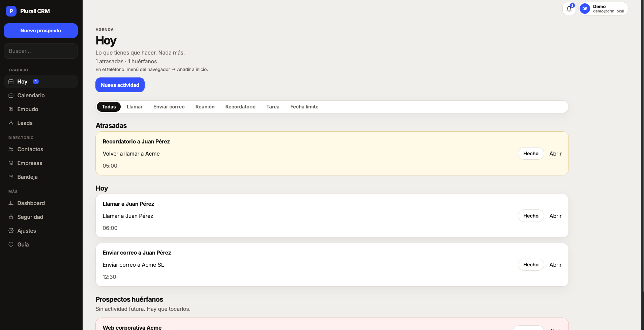Click the Web corporativa Acme card title

pos(132,327)
